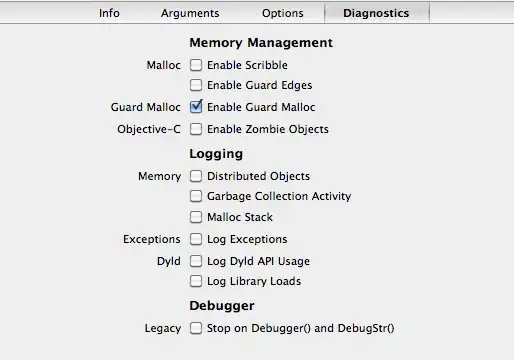Screen dimensions: 514x360
Task: Enable Scribble checkbox under Malloc
Action: point(196,65)
